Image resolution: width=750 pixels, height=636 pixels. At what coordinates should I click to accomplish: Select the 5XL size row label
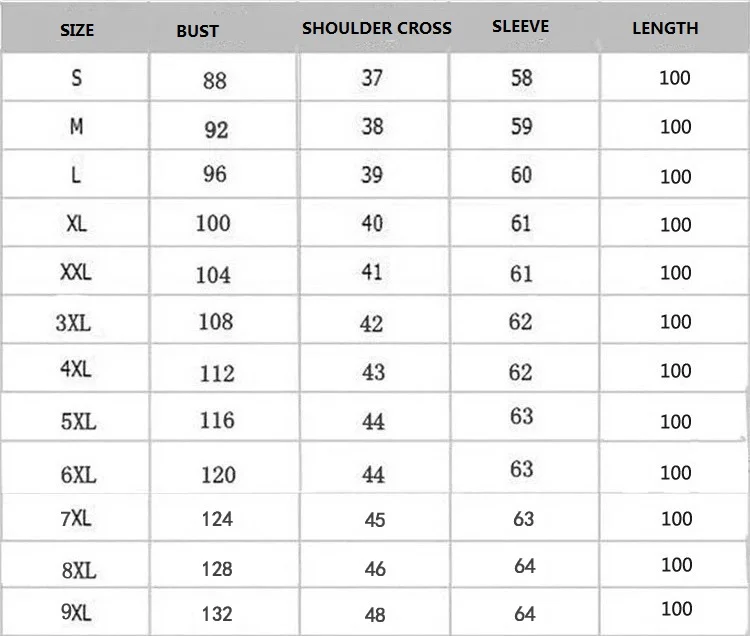click(x=78, y=422)
